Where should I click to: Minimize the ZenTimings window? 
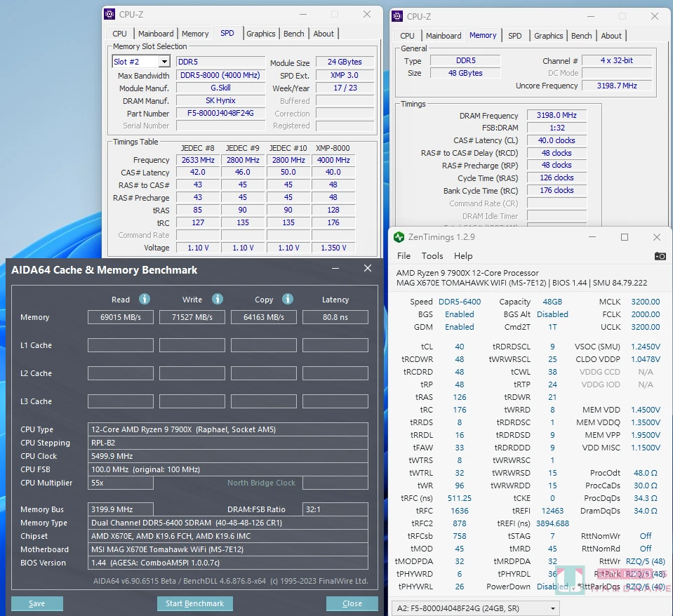point(592,237)
